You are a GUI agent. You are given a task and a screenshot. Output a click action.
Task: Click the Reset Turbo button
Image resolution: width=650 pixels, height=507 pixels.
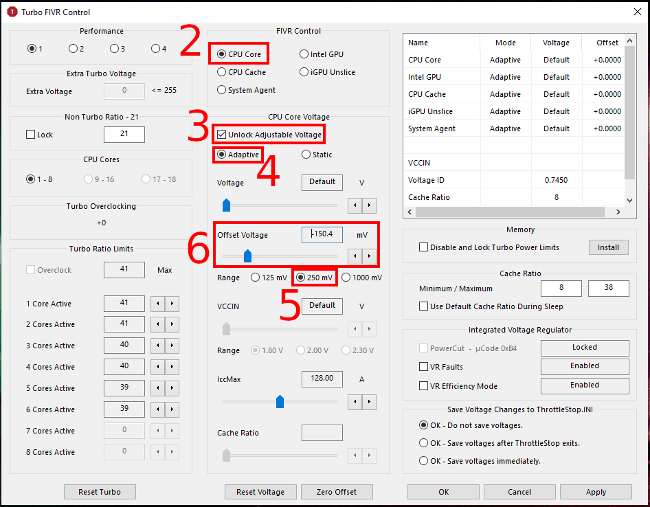click(99, 492)
